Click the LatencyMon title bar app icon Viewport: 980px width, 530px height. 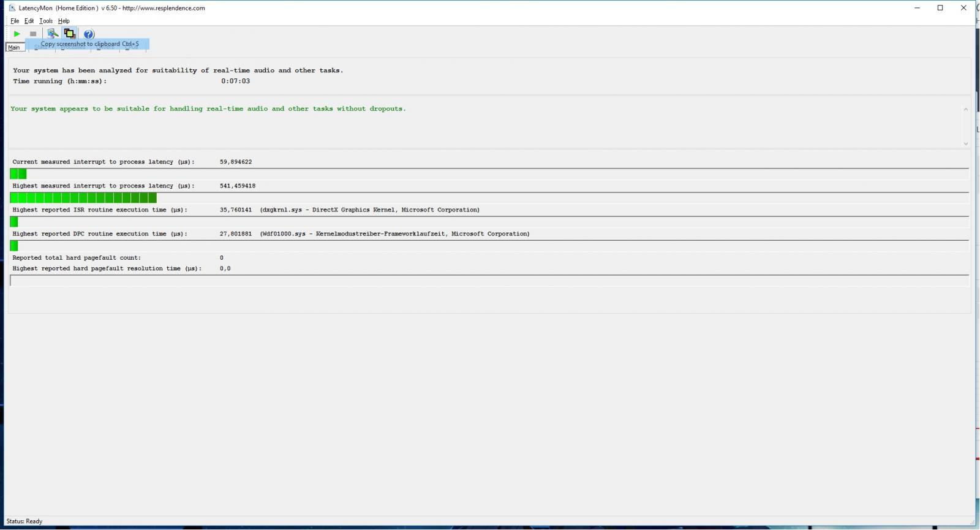tap(12, 8)
